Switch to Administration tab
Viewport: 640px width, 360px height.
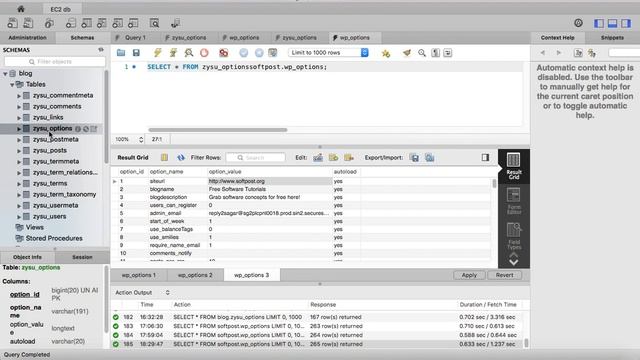[27, 38]
